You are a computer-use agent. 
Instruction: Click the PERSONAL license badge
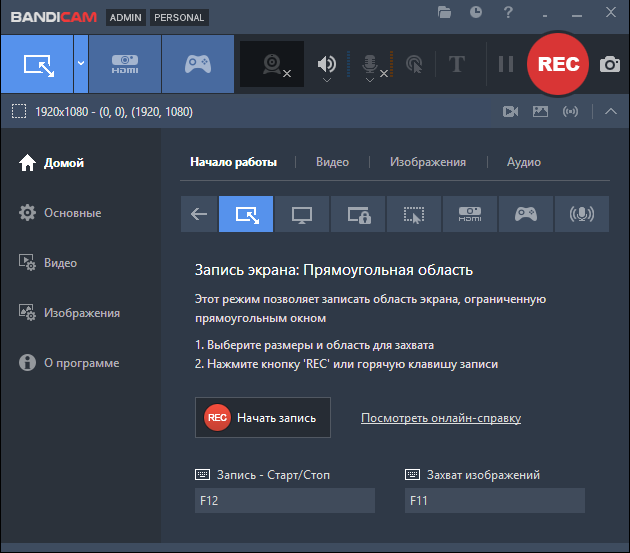[179, 18]
